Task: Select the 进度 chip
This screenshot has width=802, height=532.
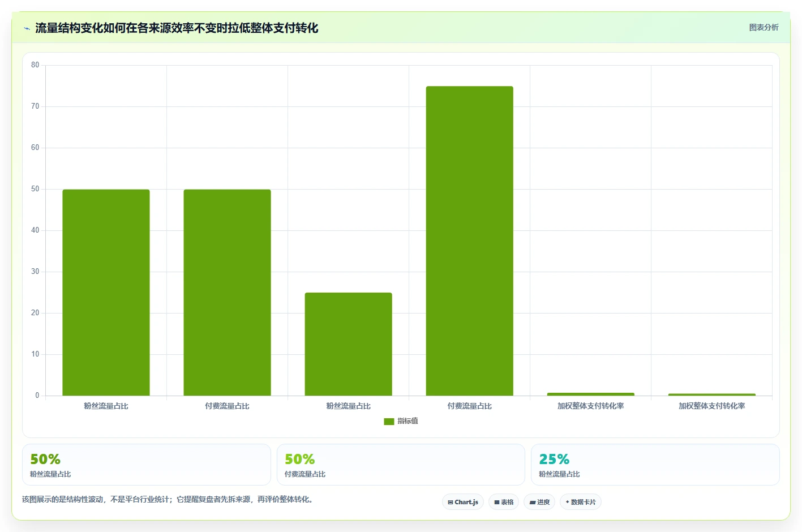Action: pos(539,502)
